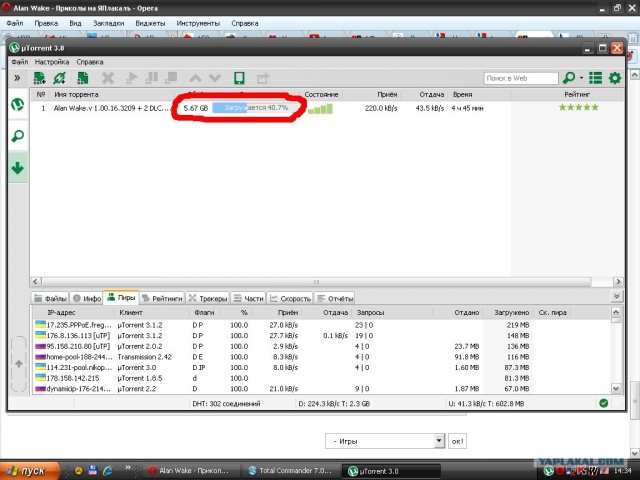Click the µTorrent logo sidebar icon

[18, 104]
